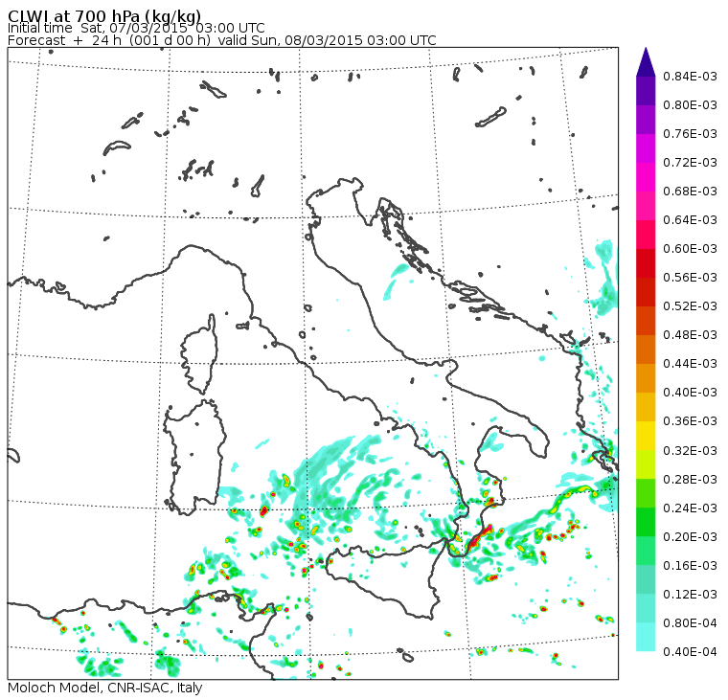Click the 0.36E-03 colorbar label
Image resolution: width=728 pixels, height=700 pixels.
coord(690,421)
